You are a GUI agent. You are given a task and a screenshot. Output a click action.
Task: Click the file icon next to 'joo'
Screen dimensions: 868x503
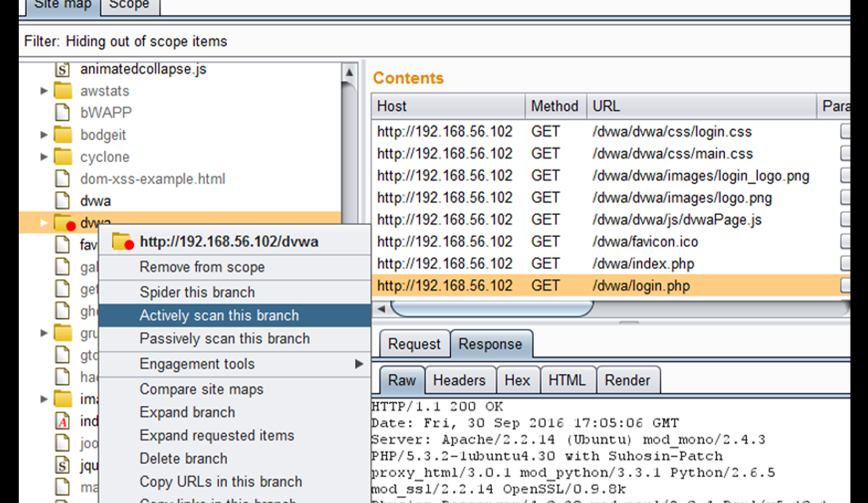(x=63, y=444)
